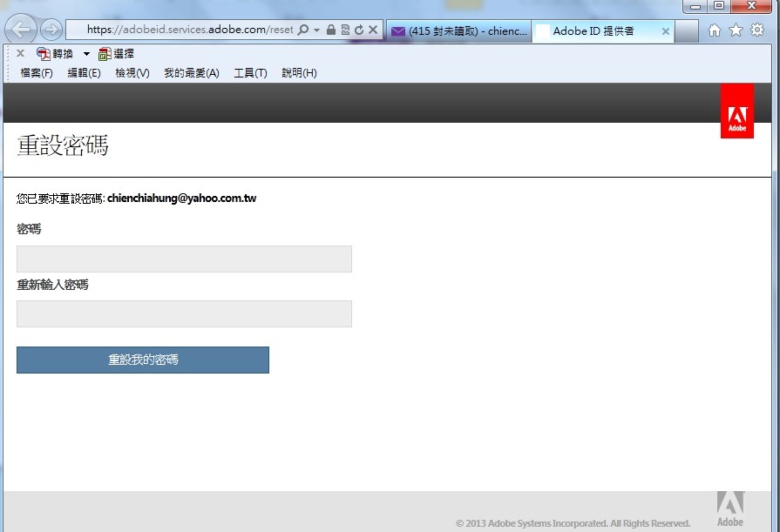Click the 2013 Adobe Systems copyright text
Viewport: 780px width, 532px height.
[x=573, y=523]
